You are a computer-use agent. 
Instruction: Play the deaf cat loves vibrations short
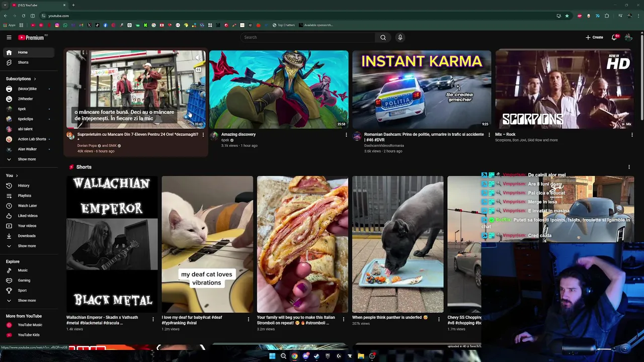coord(207,244)
